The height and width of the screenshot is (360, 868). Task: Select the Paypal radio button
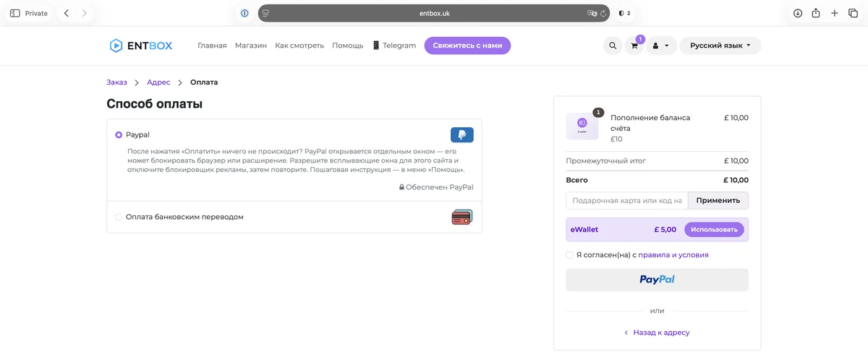click(119, 135)
